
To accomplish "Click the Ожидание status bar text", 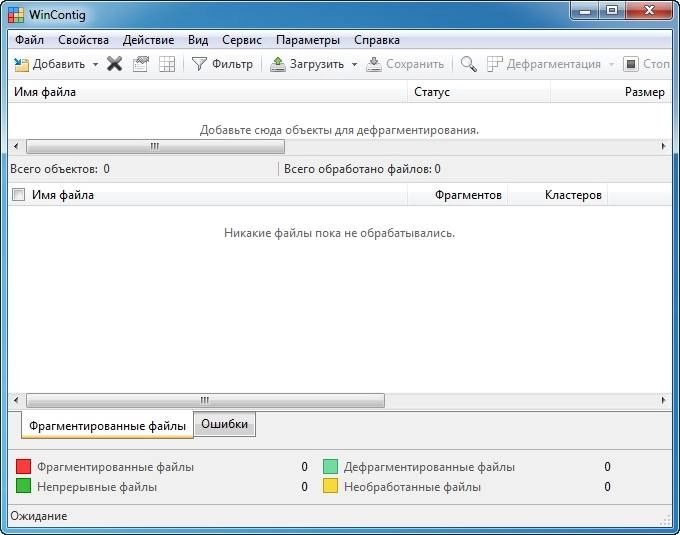I will [39, 516].
